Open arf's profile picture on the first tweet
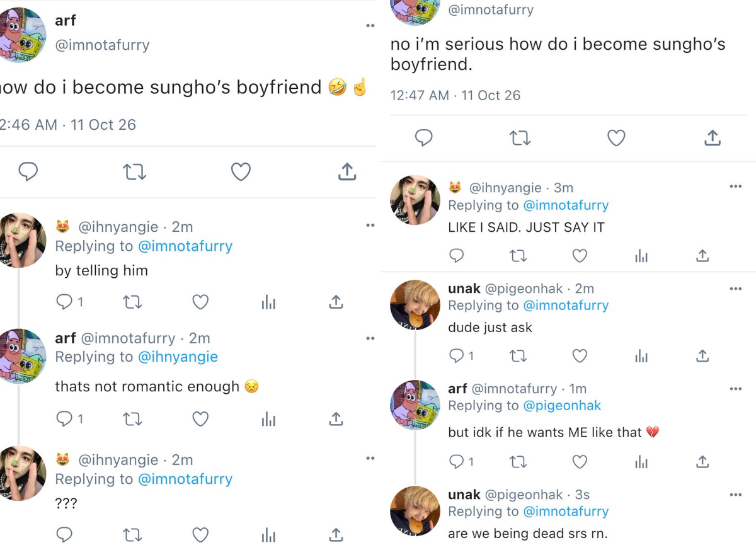Image resolution: width=756 pixels, height=550 pixels. click(21, 35)
